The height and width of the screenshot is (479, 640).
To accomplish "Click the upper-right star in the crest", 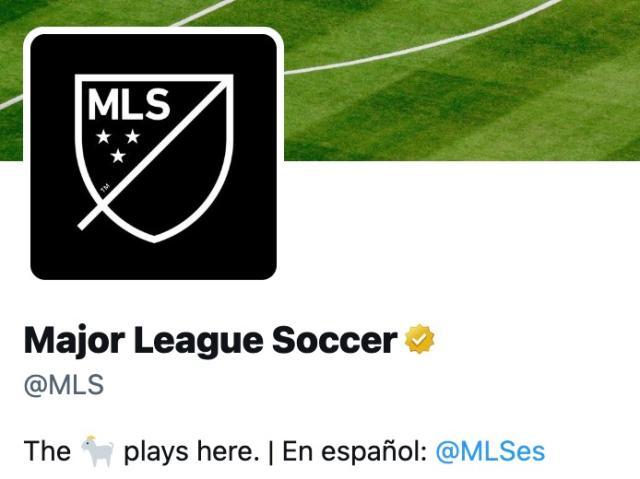I will [133, 136].
